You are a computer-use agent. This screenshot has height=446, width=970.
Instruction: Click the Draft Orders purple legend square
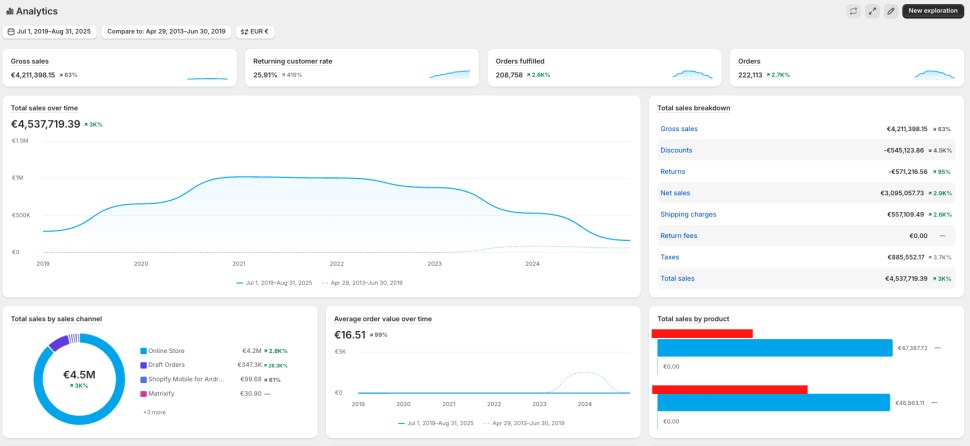pos(144,365)
